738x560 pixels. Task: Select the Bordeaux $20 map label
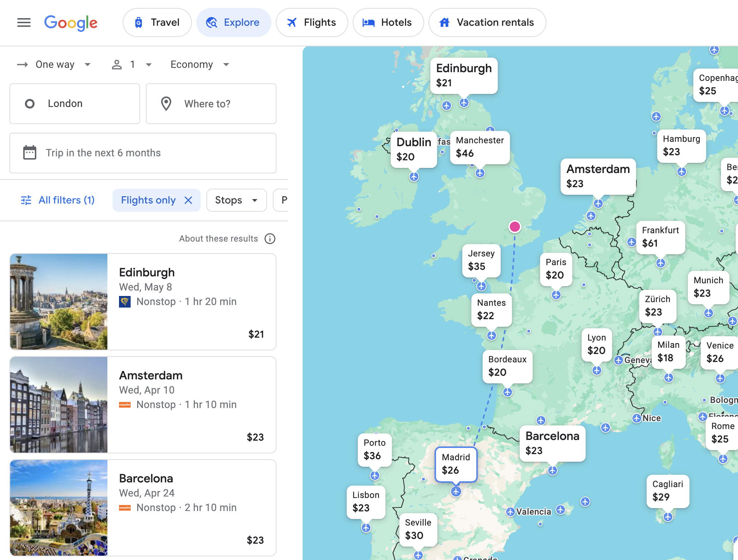(x=507, y=366)
